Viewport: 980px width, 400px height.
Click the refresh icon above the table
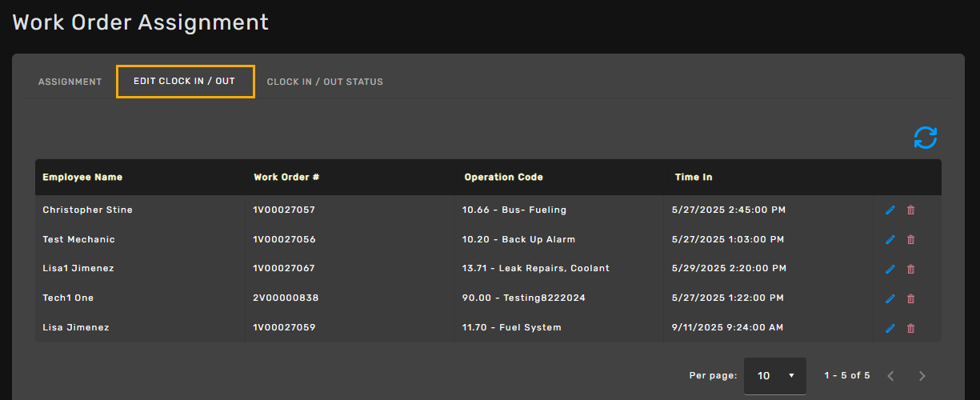(925, 138)
